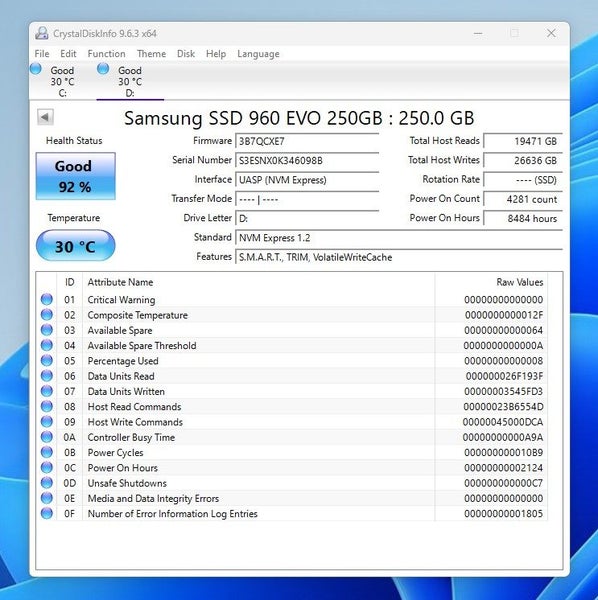
Task: Open the Disk menu
Action: pos(186,54)
